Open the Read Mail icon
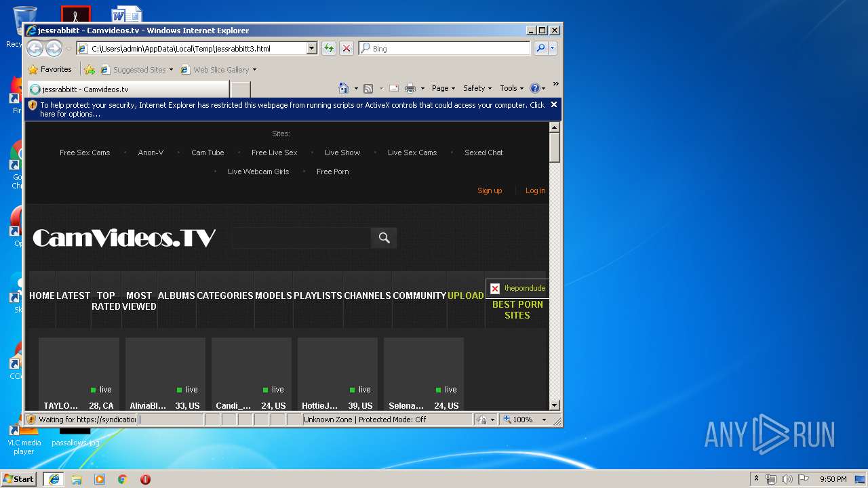 click(x=393, y=88)
